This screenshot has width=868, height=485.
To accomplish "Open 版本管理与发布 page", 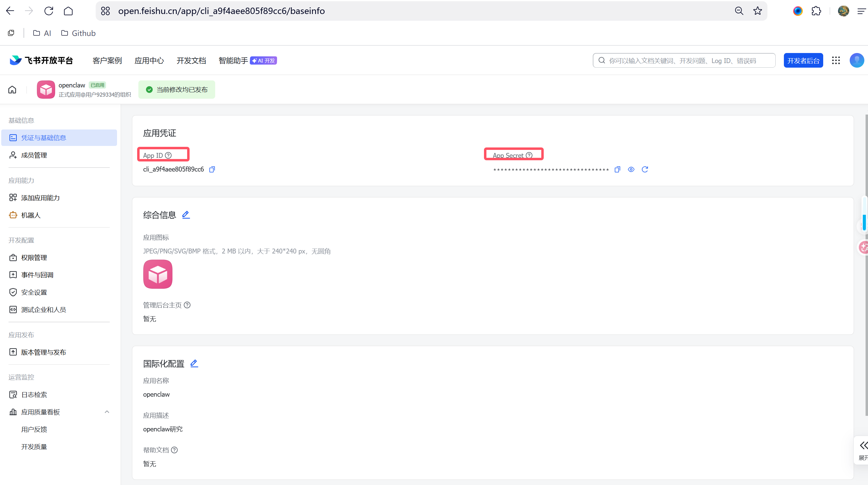I will (44, 352).
